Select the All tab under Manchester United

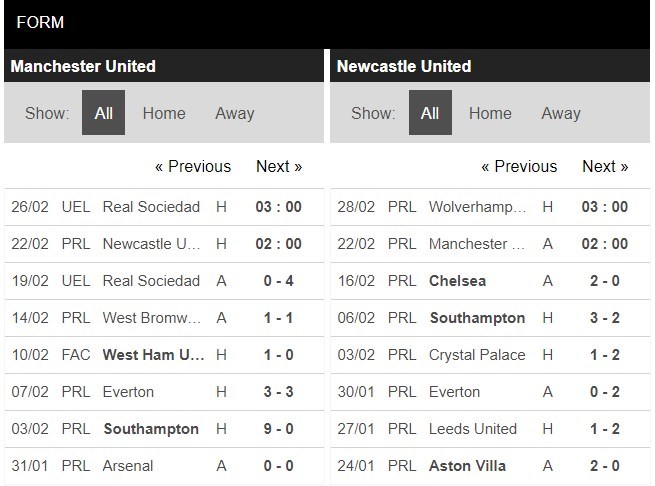pyautogui.click(x=103, y=113)
